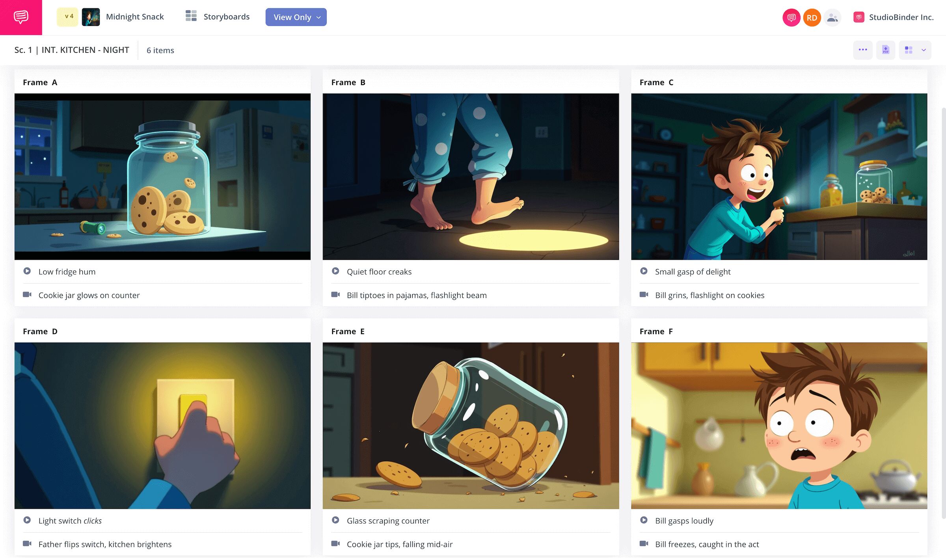Click the StudioBinder Inc. company link
The width and height of the screenshot is (946, 560).
pos(901,17)
